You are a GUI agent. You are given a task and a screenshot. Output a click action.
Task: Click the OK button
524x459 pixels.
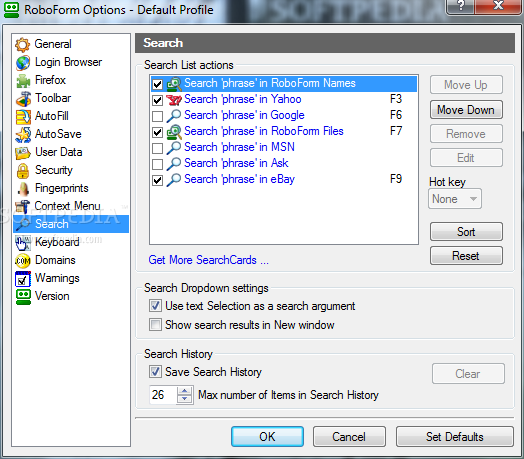pyautogui.click(x=267, y=437)
